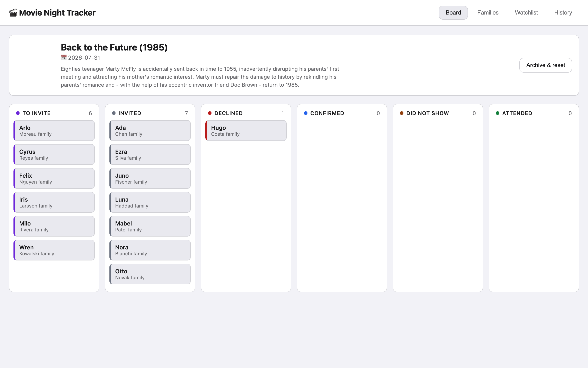Click the Luna Haddad family card

pos(150,202)
